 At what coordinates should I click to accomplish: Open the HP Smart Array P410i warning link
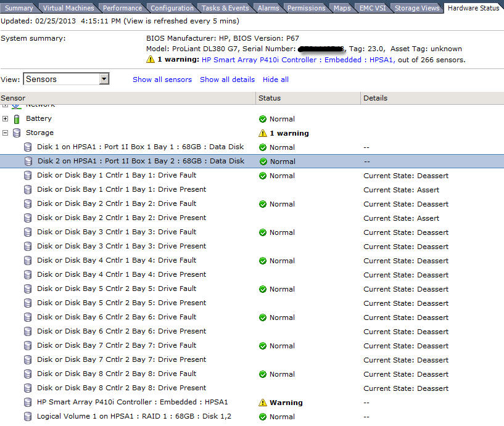tap(298, 60)
